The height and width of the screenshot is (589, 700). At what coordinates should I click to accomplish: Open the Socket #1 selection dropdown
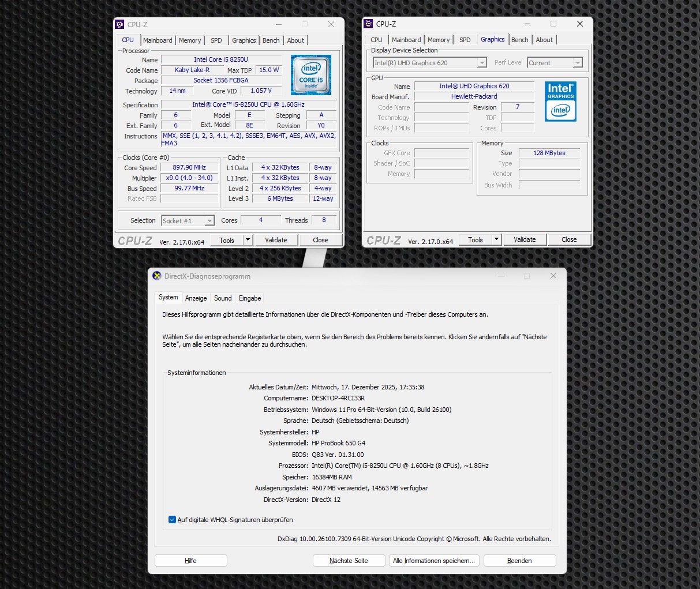209,221
